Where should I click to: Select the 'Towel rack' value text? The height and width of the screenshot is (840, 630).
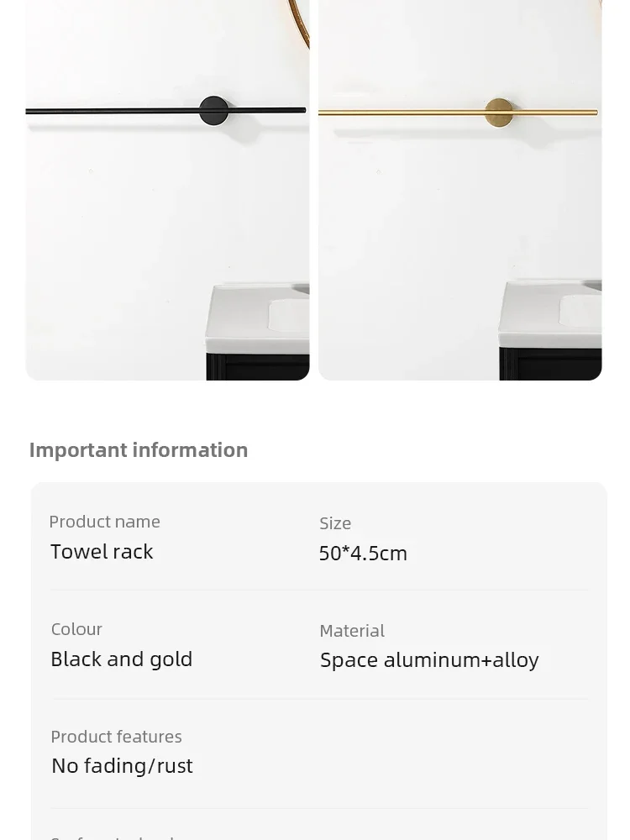point(102,552)
